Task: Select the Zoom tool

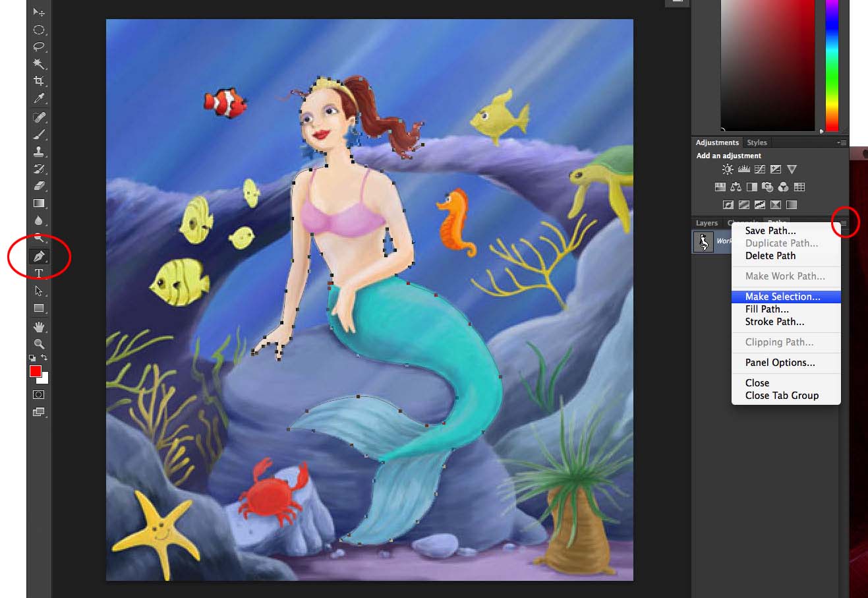Action: [x=39, y=344]
